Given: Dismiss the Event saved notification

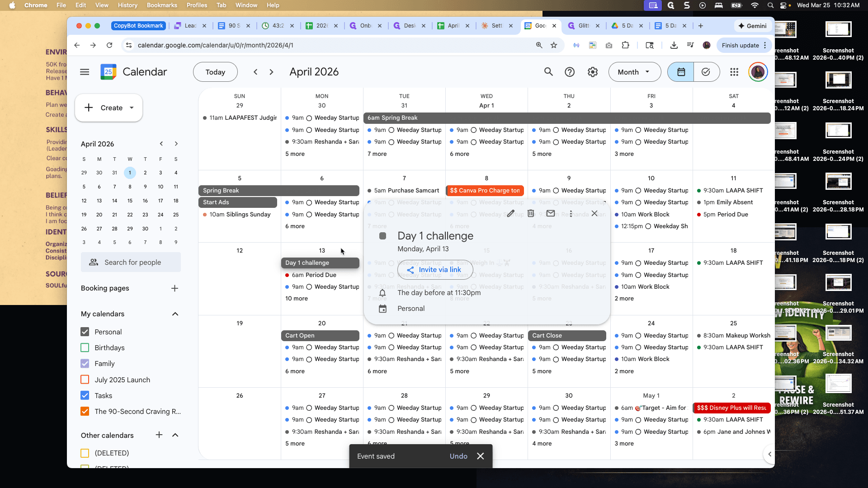Looking at the screenshot, I should [x=481, y=456].
